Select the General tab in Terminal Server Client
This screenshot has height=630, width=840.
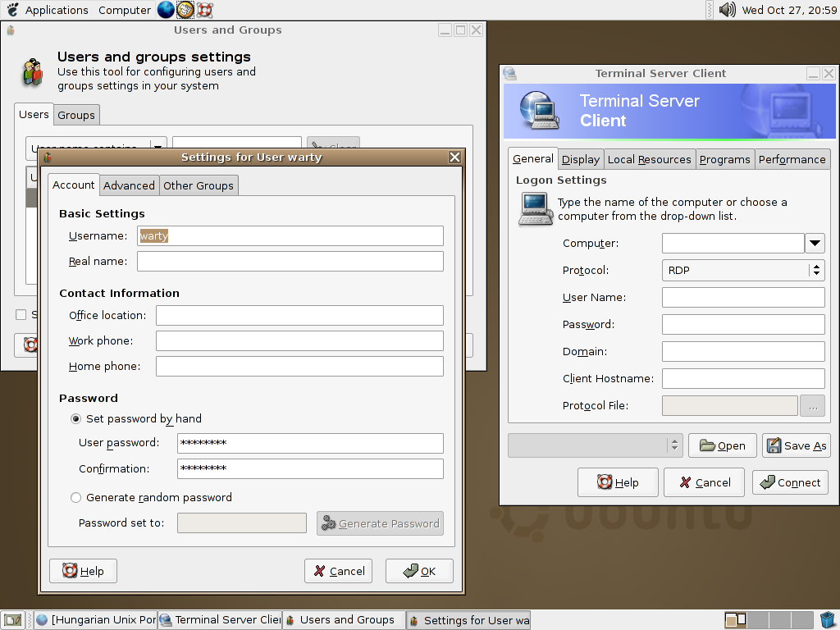point(533,158)
